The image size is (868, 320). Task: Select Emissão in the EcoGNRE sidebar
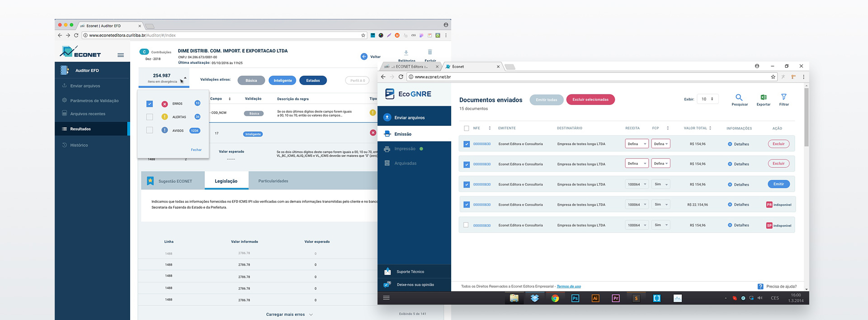pyautogui.click(x=414, y=134)
